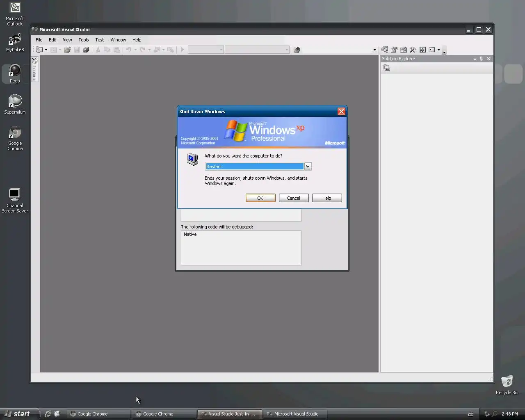Click the Properties Window toolbar icon
525x420 pixels.
click(x=394, y=50)
